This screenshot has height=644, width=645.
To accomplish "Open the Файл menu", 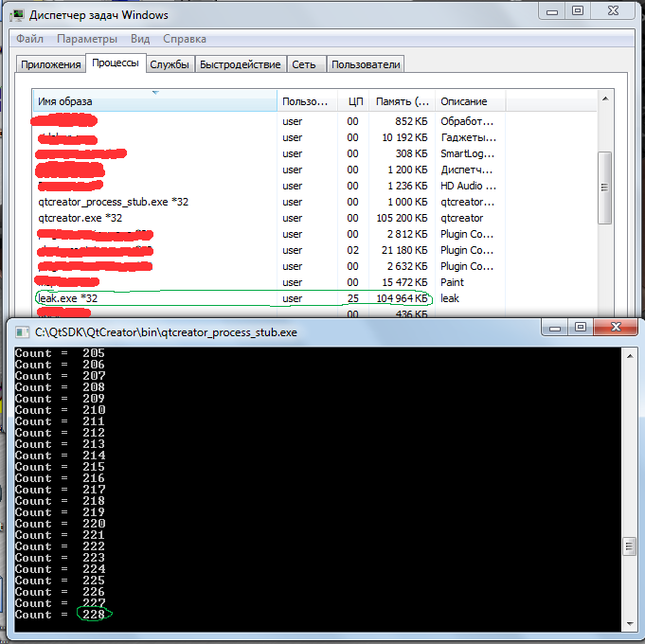I will coord(28,39).
